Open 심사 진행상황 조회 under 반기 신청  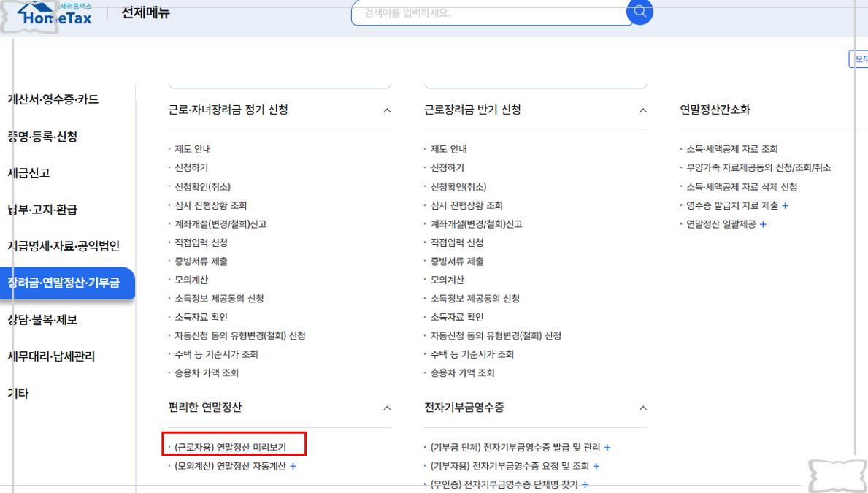(466, 205)
